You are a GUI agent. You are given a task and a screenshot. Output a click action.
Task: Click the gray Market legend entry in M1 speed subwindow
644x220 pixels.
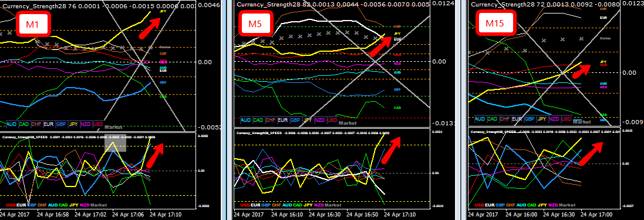click(x=99, y=205)
